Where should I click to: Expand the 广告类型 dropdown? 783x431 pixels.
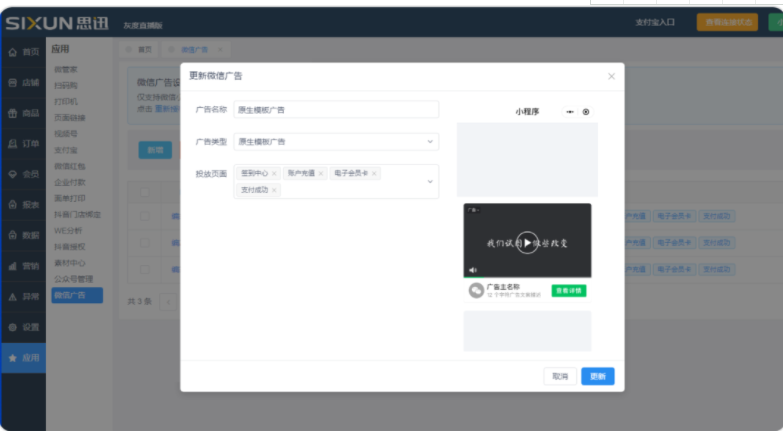coord(430,142)
